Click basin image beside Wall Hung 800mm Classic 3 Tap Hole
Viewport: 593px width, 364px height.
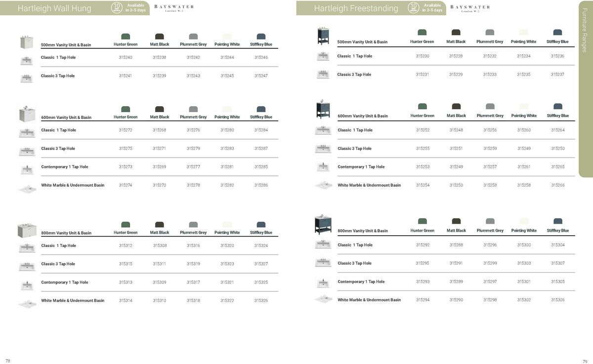coord(27,266)
